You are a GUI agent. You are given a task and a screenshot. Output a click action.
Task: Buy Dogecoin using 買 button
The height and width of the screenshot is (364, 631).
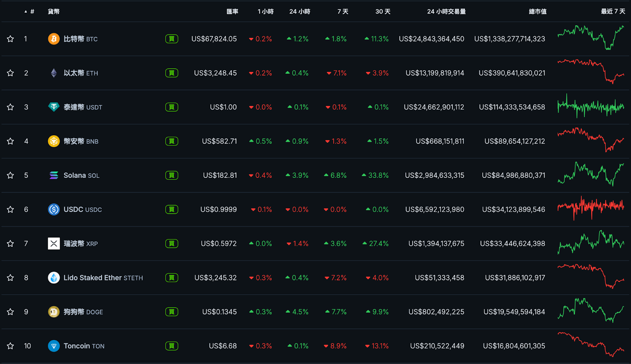pyautogui.click(x=172, y=312)
